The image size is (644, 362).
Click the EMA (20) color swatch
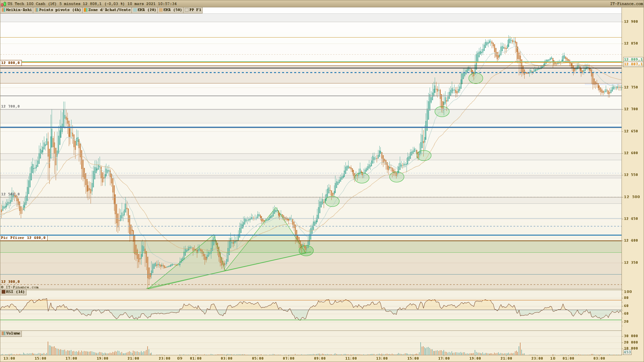tap(135, 10)
